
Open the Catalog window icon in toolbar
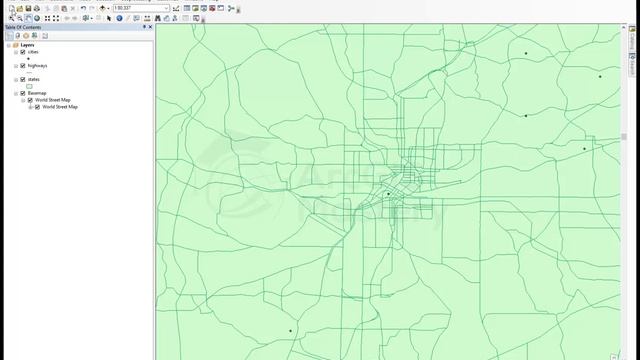(x=195, y=8)
